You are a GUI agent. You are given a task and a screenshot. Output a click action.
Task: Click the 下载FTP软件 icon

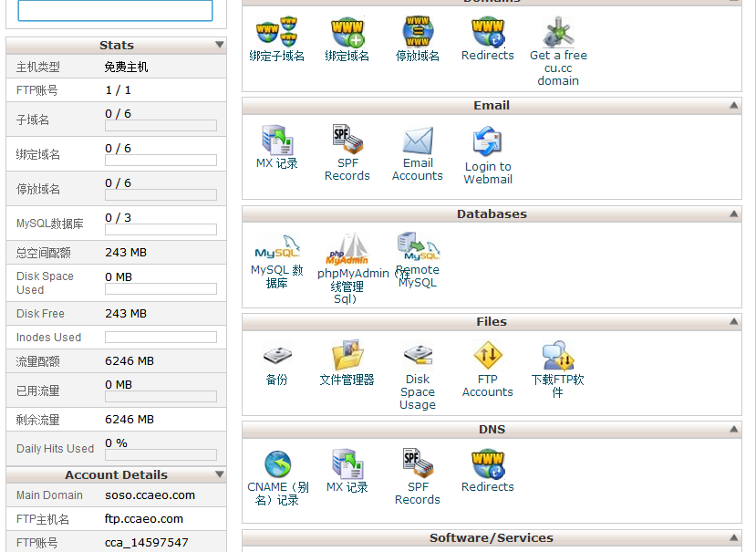click(x=558, y=356)
